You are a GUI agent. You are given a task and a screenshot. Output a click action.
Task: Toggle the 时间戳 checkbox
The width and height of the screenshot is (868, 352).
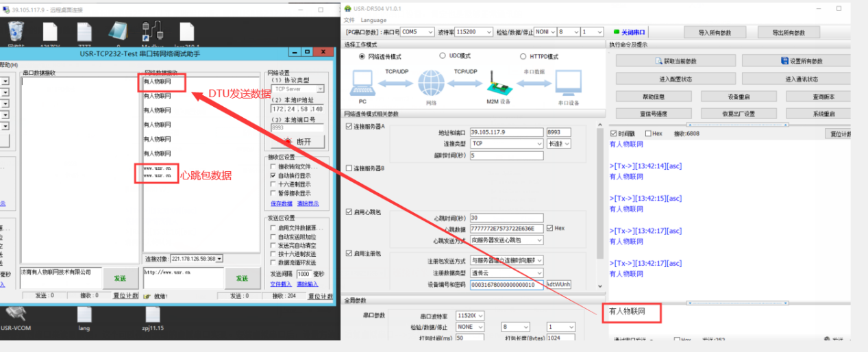(x=614, y=134)
